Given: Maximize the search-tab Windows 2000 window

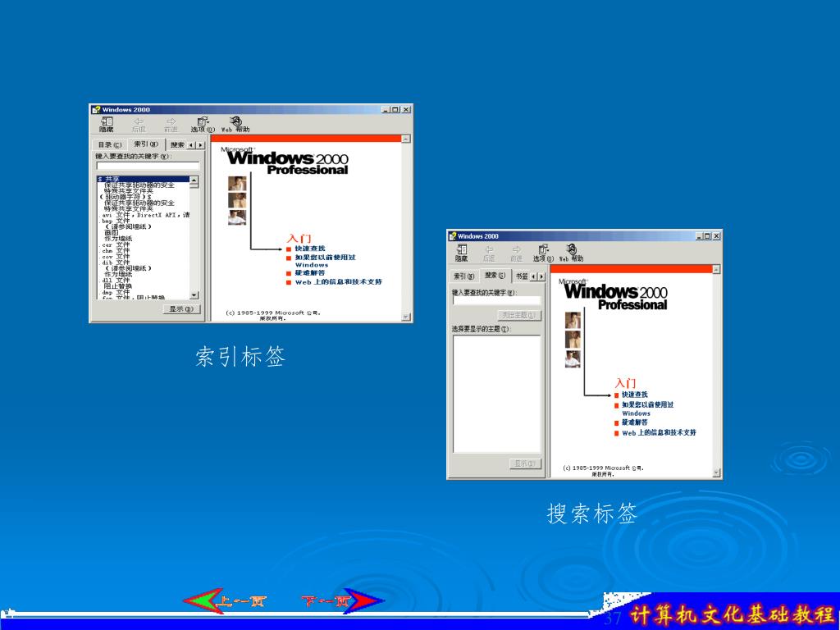Looking at the screenshot, I should coord(707,236).
